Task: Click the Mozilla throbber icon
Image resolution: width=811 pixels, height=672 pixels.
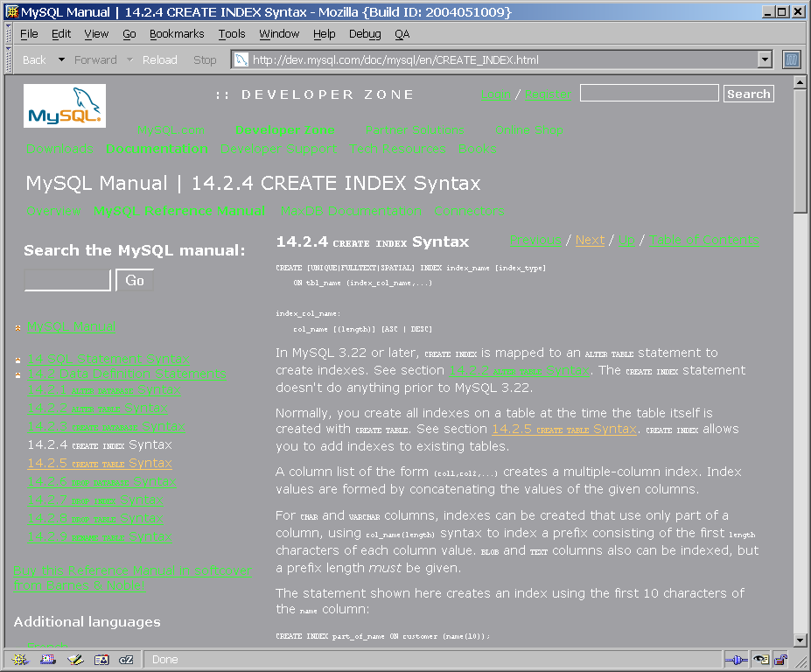Action: (791, 59)
